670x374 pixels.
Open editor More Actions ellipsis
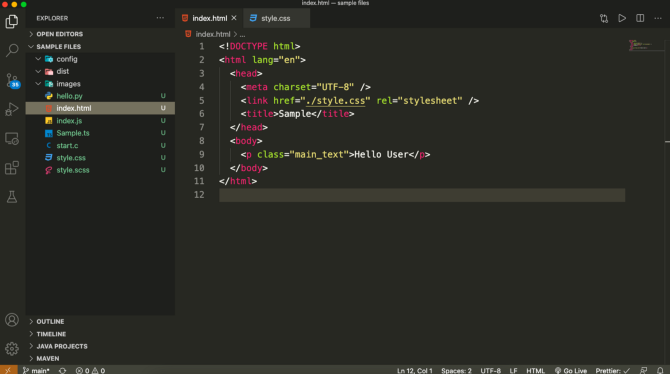click(658, 18)
